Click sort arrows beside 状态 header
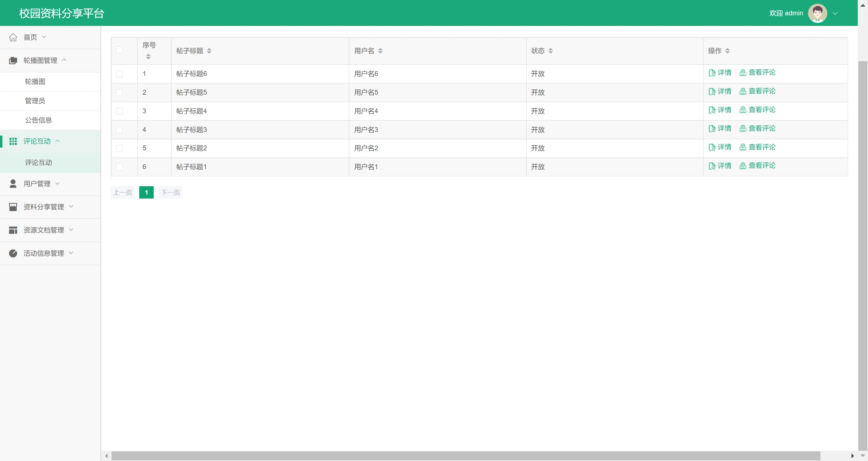 click(x=551, y=51)
